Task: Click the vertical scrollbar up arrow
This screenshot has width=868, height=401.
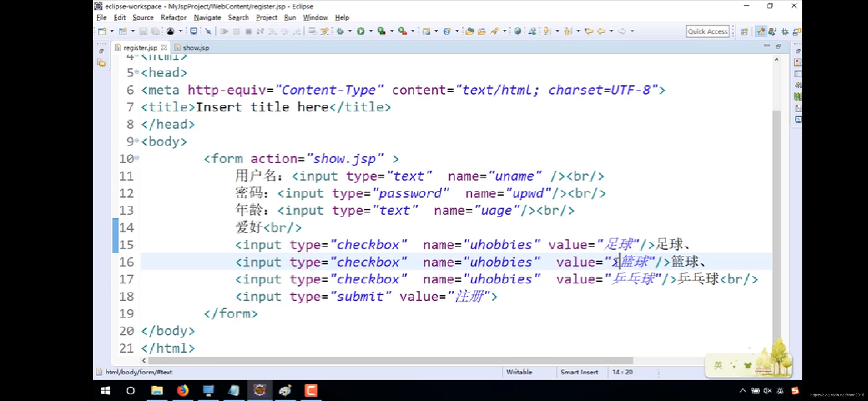Action: [777, 59]
